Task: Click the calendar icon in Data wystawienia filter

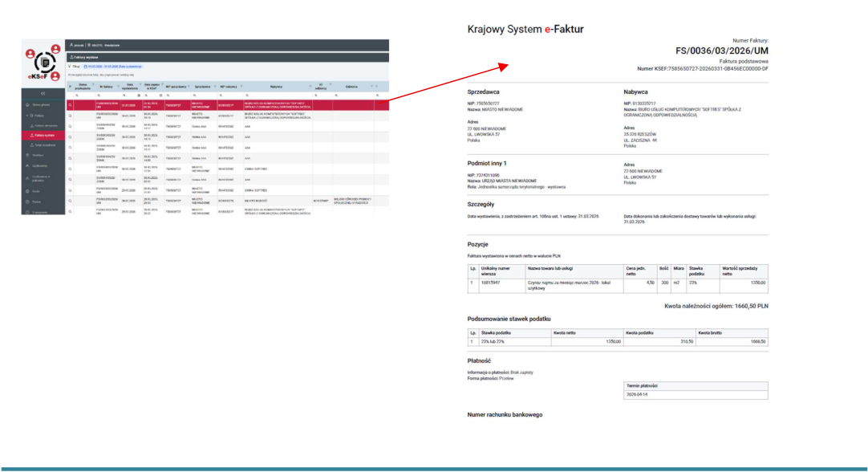Action: (x=139, y=96)
